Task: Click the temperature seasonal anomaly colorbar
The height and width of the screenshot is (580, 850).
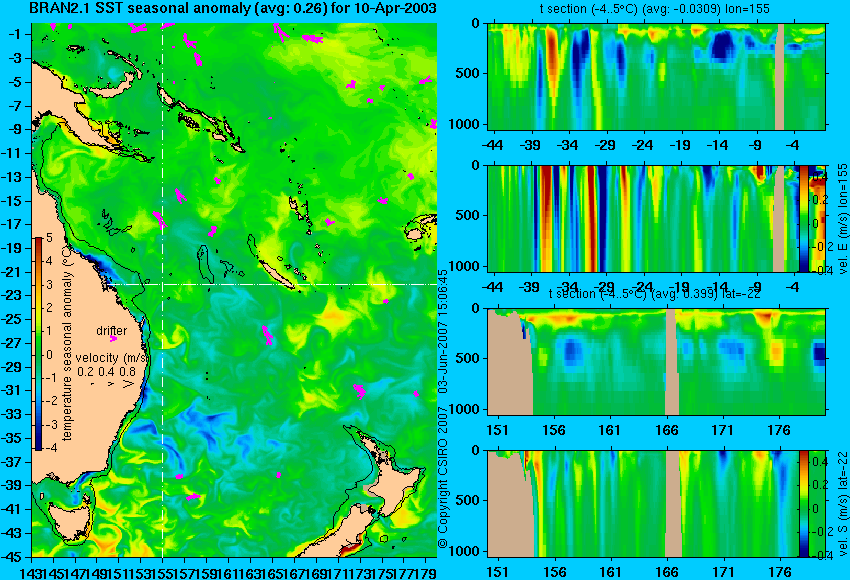Action: pos(38,344)
